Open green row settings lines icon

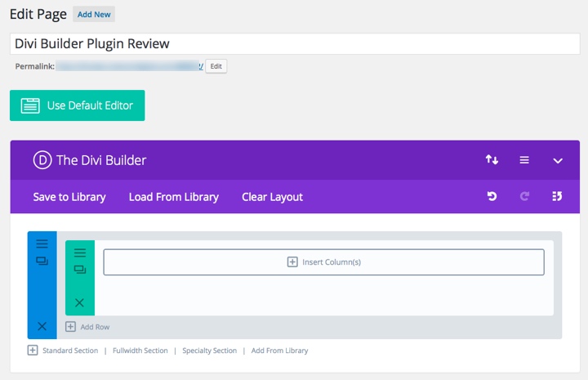point(80,253)
